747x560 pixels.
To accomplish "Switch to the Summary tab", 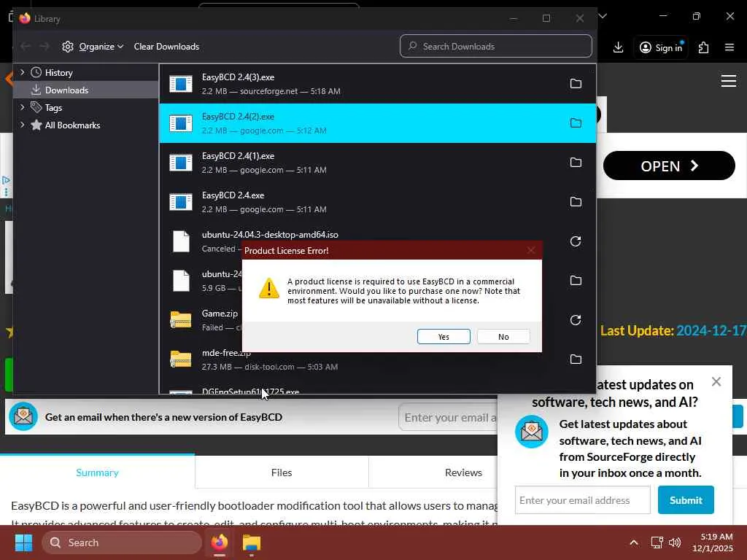I will click(x=97, y=472).
